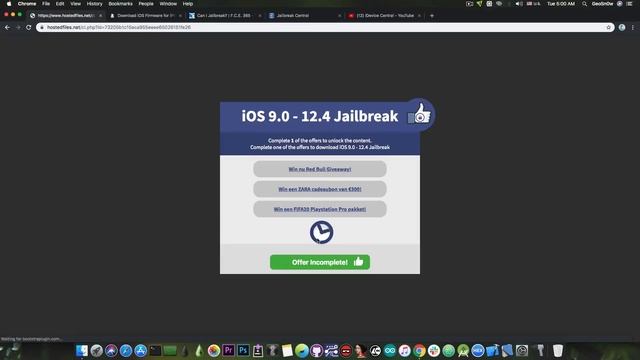
Task: Launch Safari from the dock
Action: pyautogui.click(x=126, y=350)
